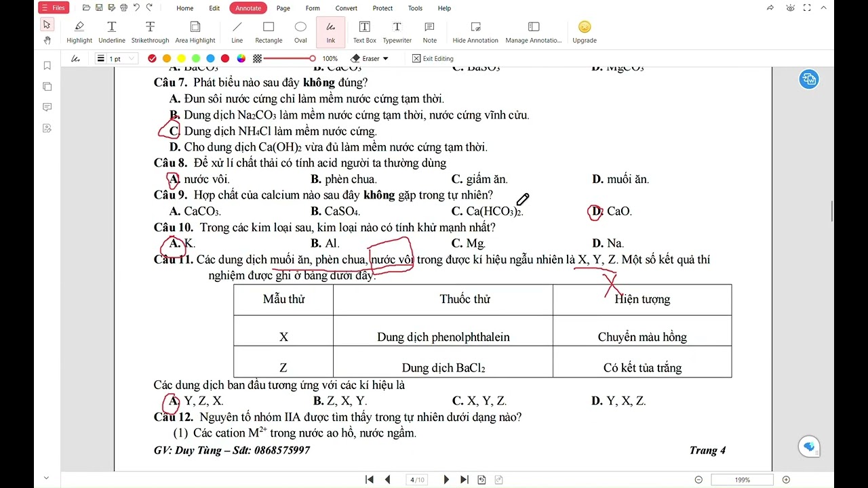The width and height of the screenshot is (868, 488).
Task: Select the Line drawing tool
Action: tap(237, 32)
